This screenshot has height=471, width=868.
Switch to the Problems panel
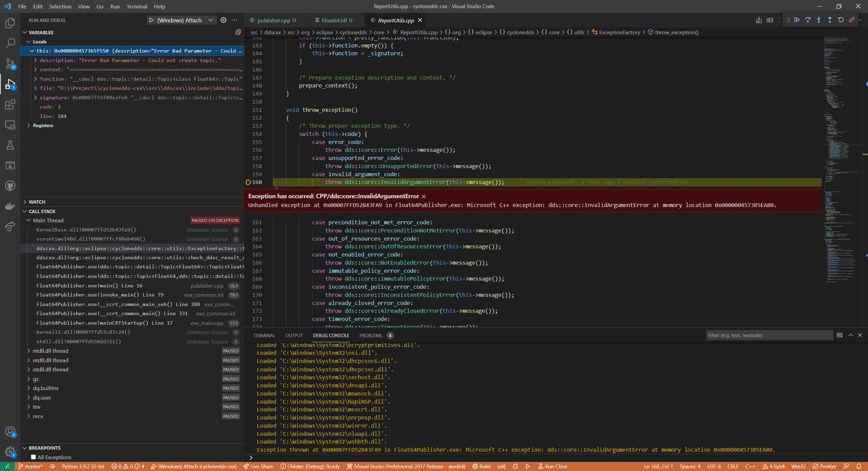(x=370, y=335)
